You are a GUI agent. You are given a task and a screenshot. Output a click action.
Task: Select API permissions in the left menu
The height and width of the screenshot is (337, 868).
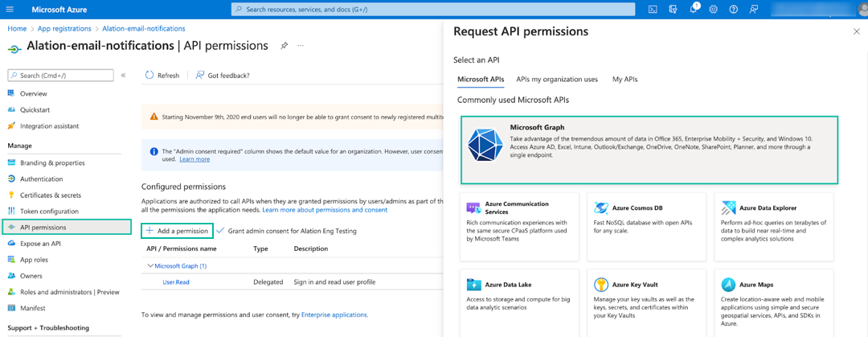tap(67, 228)
